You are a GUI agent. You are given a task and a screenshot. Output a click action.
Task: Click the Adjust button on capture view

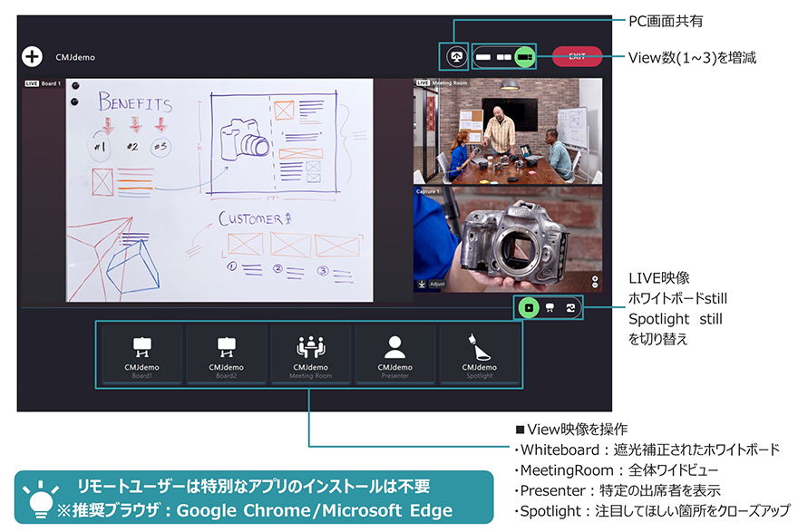437,284
